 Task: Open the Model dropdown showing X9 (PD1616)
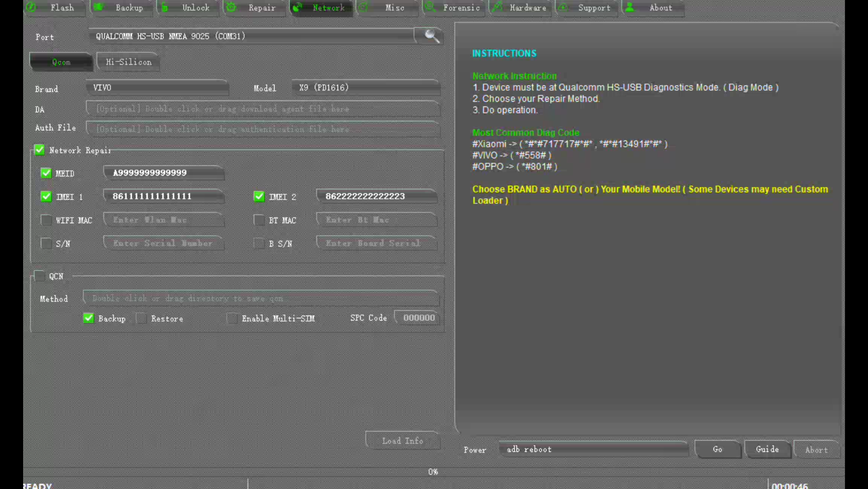click(x=366, y=88)
